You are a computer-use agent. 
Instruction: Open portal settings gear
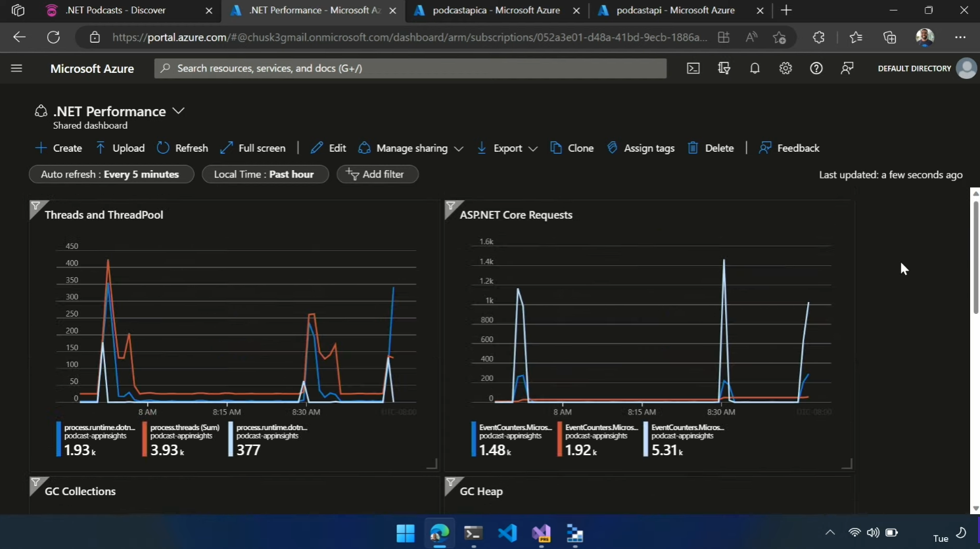pyautogui.click(x=785, y=68)
